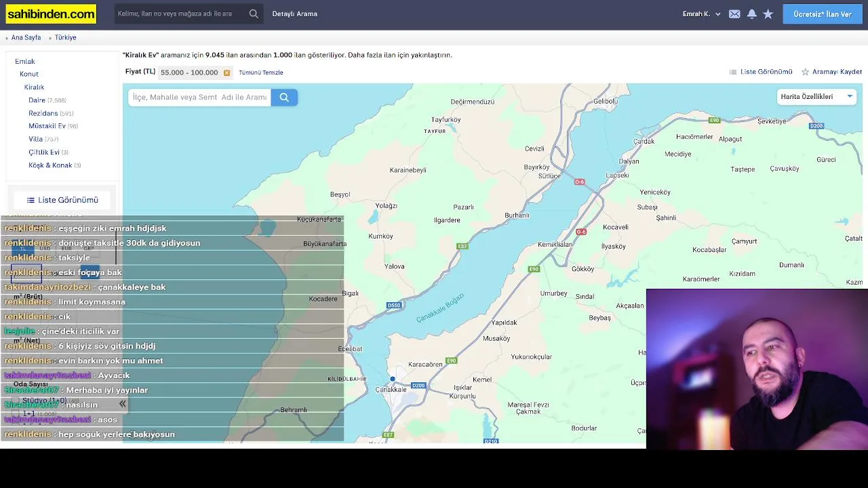Click the Tayfurköy map label
This screenshot has width=868, height=488.
click(x=446, y=120)
